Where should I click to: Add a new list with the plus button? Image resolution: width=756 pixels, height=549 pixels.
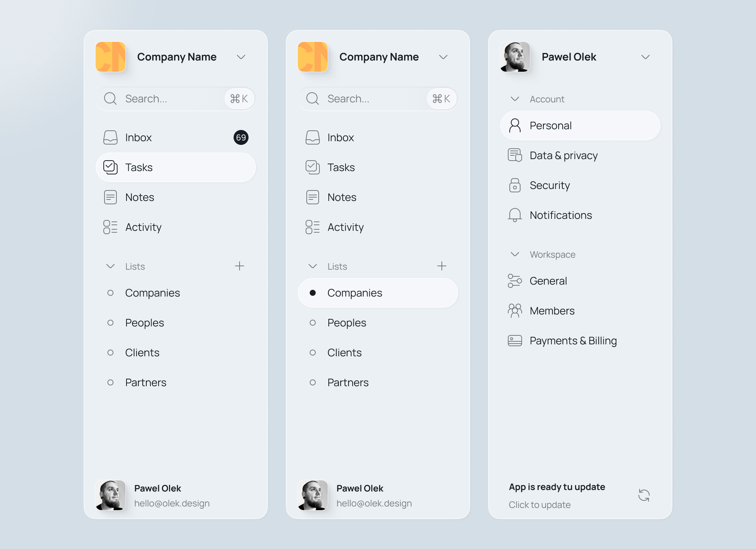click(240, 266)
